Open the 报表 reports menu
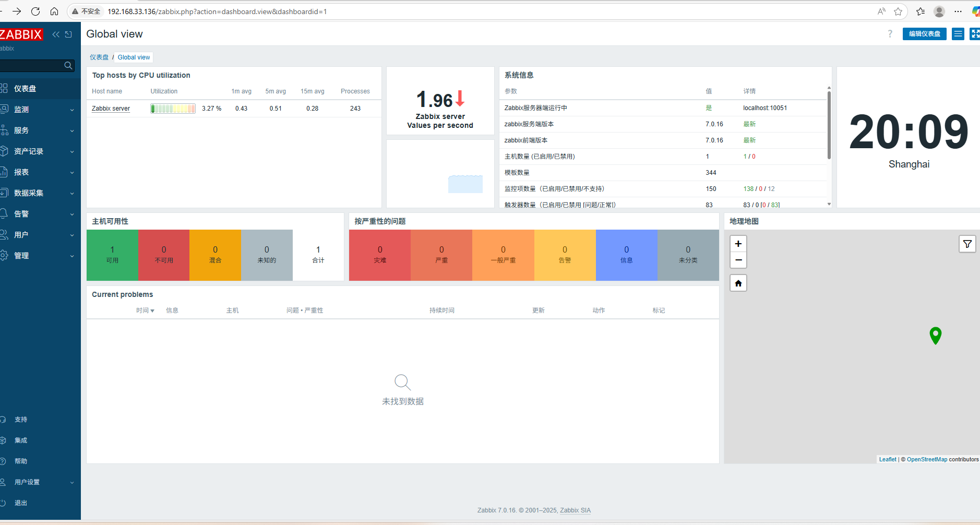 click(40, 172)
